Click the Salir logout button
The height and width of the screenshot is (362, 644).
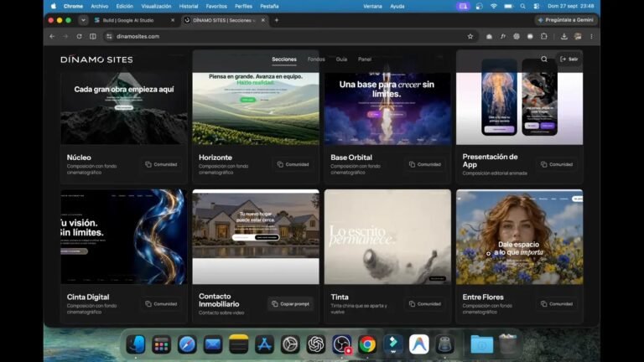(569, 59)
